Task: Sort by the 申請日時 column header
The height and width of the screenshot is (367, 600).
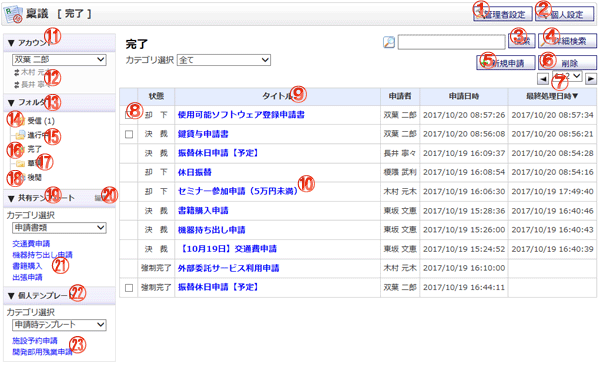Action: tap(464, 96)
